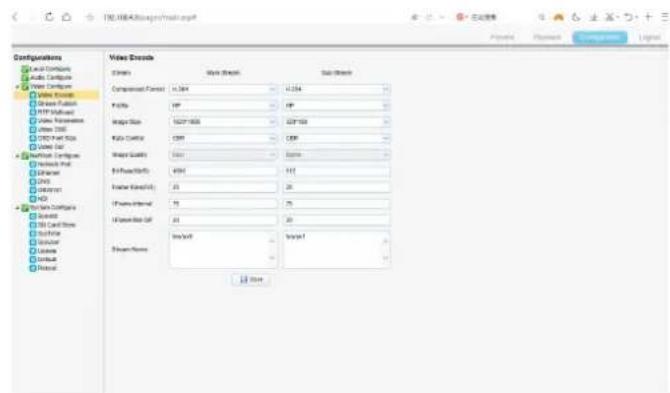Open Main Stream Image Size dropdown
The width and height of the screenshot is (670, 393).
223,122
